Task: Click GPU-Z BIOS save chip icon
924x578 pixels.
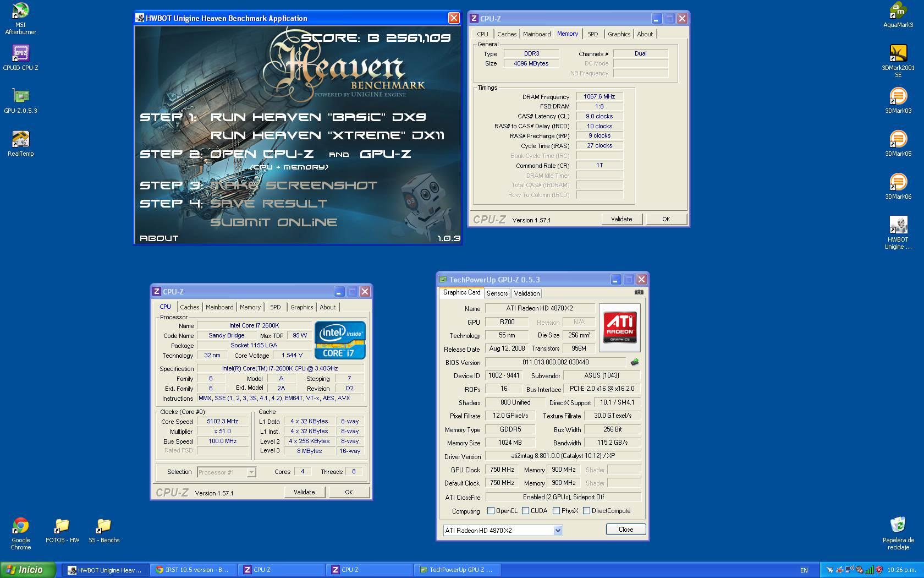Action: (x=635, y=362)
